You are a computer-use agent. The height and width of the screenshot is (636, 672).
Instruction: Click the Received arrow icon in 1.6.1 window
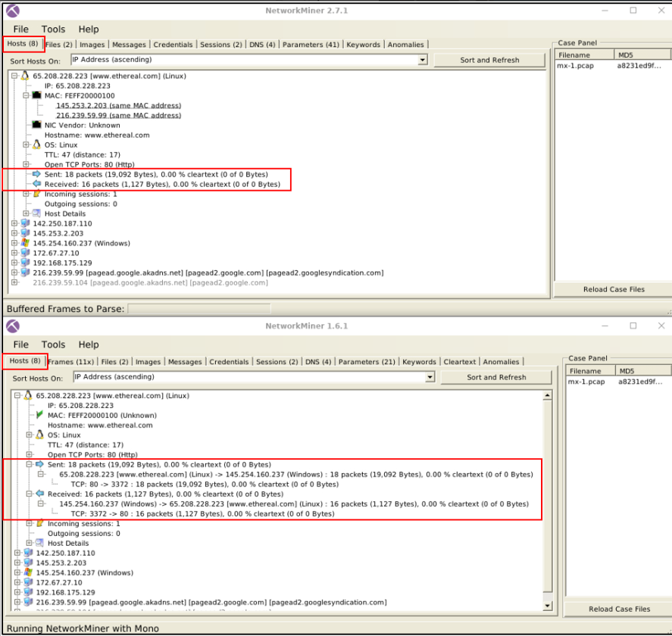click(40, 494)
